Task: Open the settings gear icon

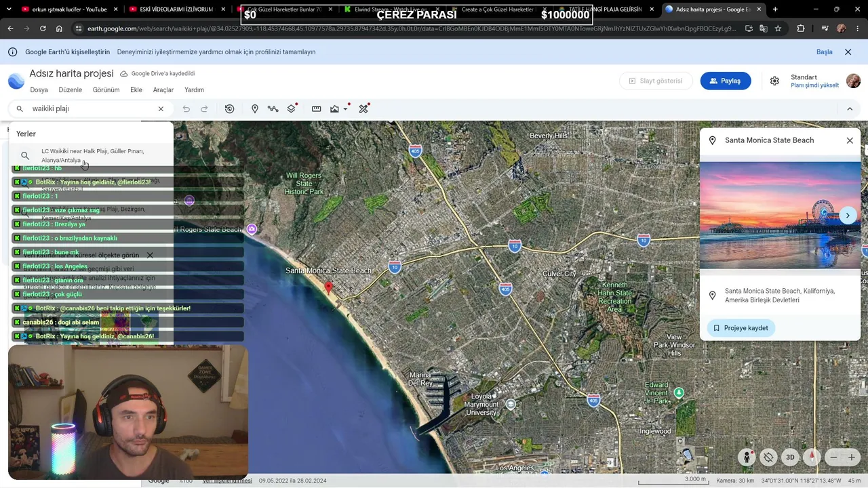Action: coord(774,81)
